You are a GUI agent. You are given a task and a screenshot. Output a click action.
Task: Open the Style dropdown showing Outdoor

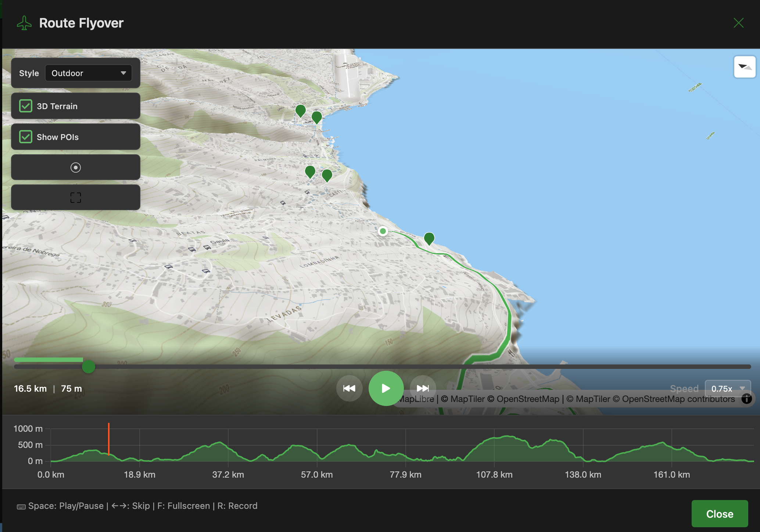88,73
